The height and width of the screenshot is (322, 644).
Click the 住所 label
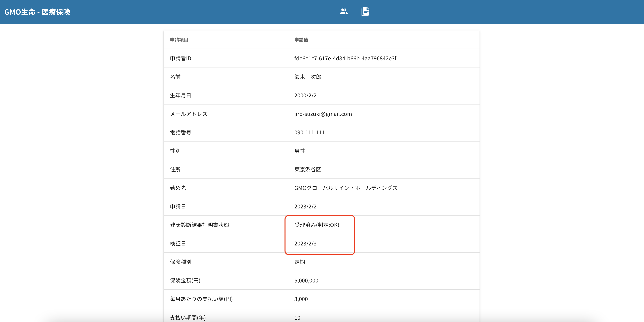pyautogui.click(x=175, y=169)
